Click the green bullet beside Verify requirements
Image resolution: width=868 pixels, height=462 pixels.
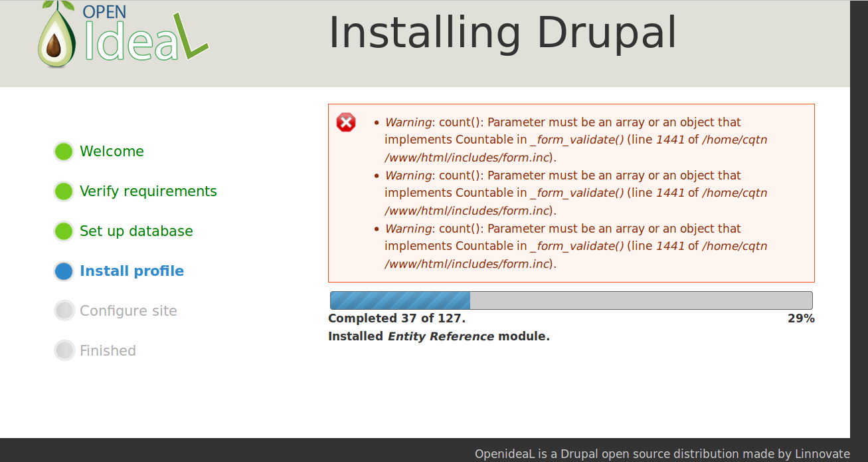click(64, 191)
